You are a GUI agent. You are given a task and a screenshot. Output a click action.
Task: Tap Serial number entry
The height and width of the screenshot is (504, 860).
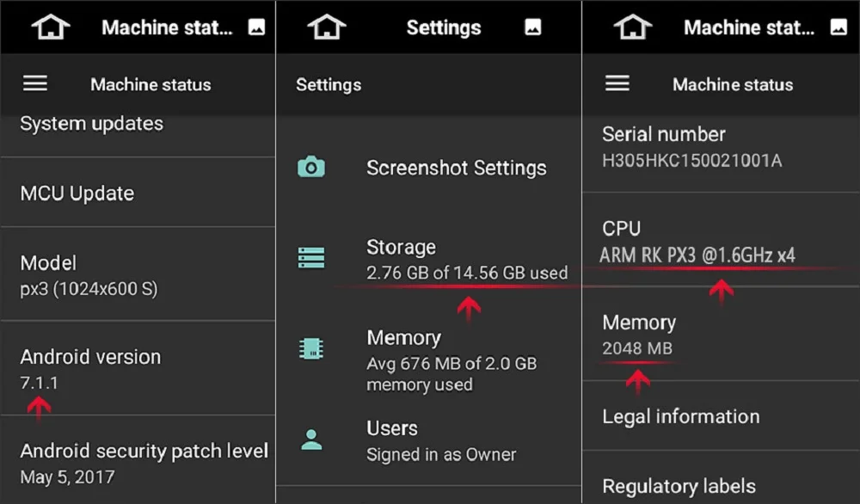[691, 146]
